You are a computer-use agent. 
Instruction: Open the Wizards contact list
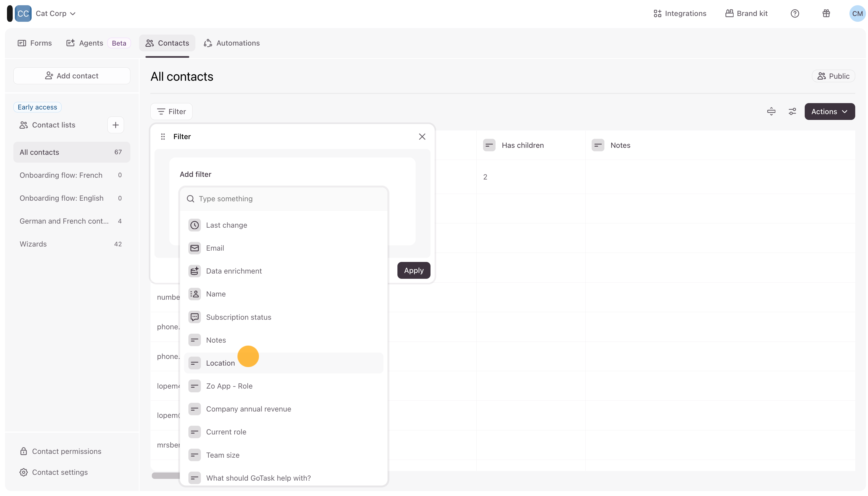tap(33, 244)
